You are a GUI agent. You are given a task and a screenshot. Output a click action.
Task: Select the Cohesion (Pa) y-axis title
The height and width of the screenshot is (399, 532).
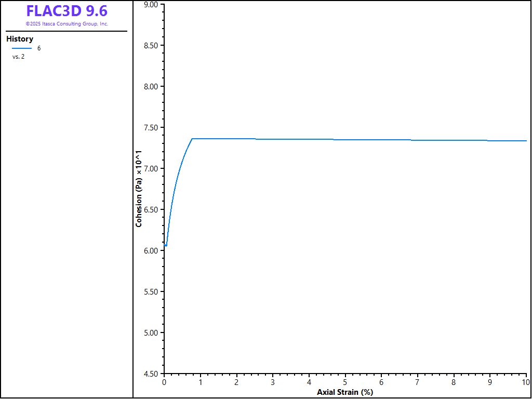[139, 189]
